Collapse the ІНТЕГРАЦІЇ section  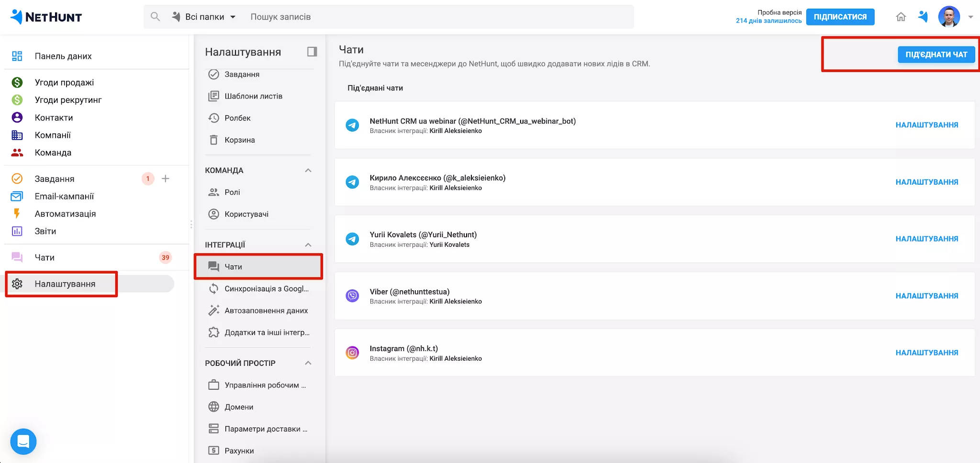point(308,245)
